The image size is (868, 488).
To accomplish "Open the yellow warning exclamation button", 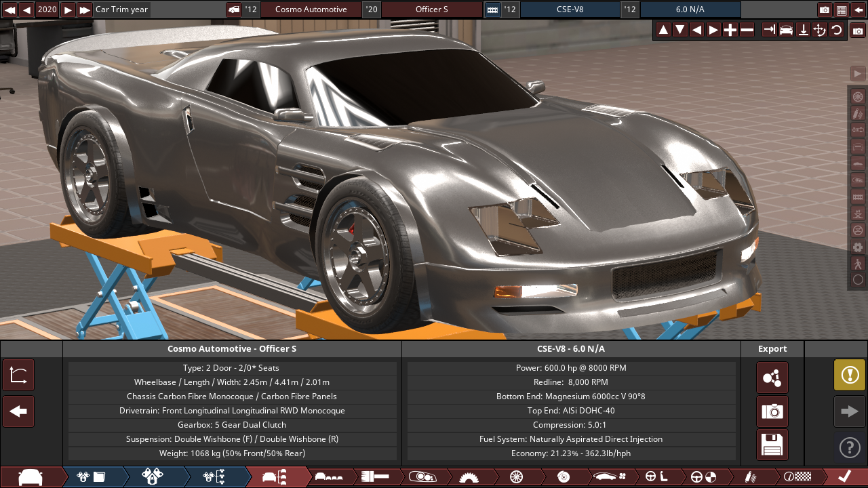I will [850, 375].
